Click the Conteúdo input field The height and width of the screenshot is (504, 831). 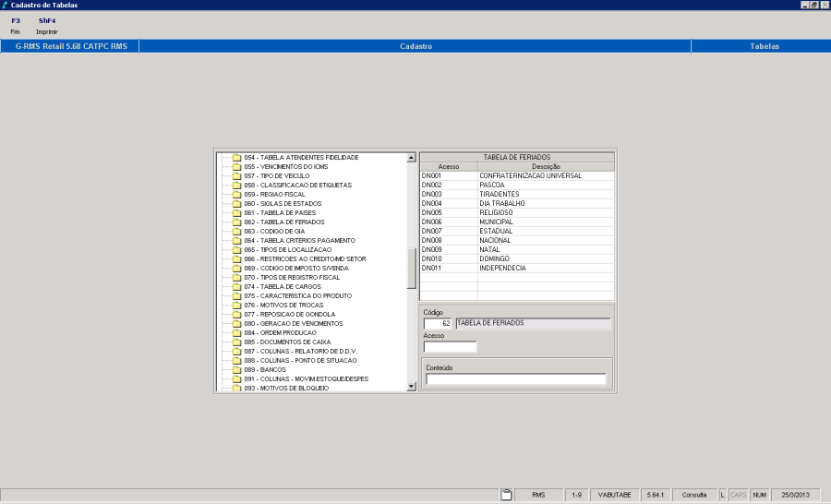516,379
